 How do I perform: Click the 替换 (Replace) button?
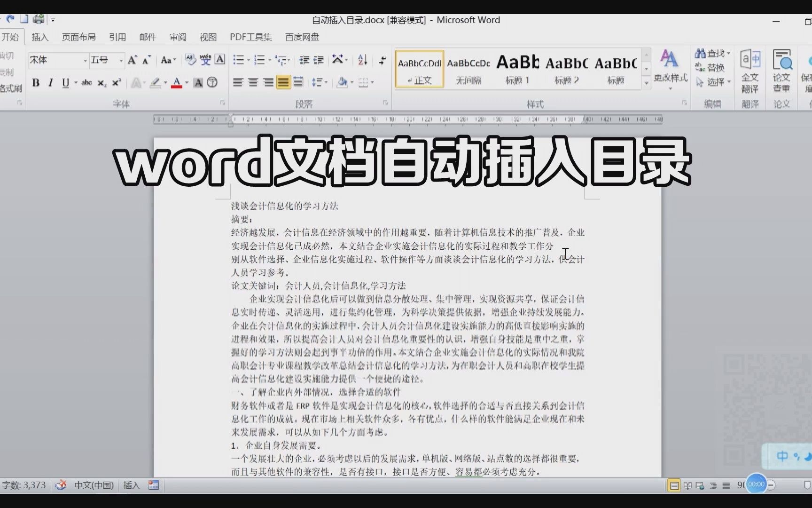tap(710, 68)
